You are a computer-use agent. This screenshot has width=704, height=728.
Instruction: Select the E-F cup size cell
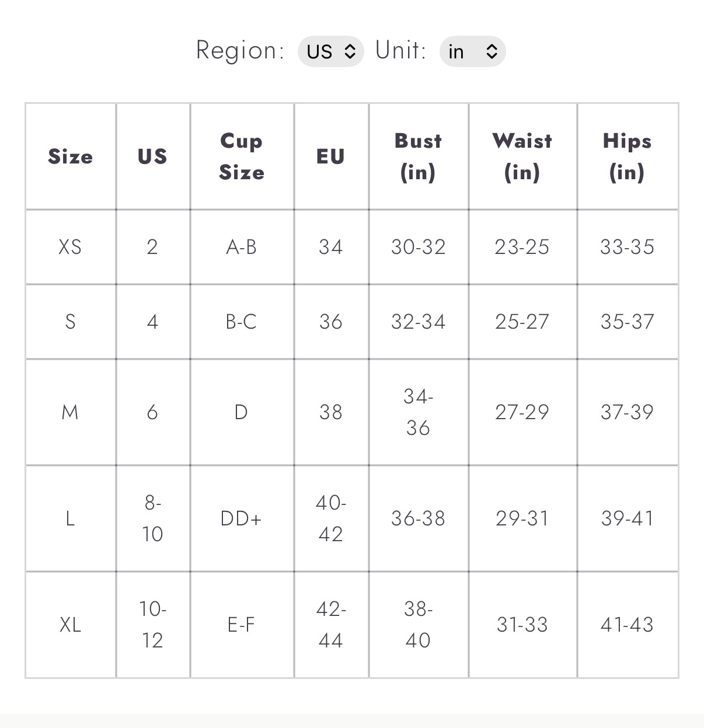click(x=242, y=625)
